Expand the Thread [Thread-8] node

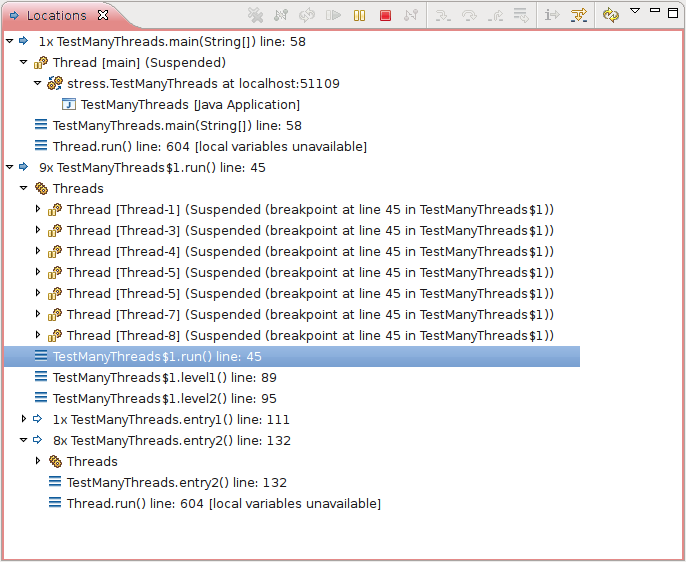[38, 335]
